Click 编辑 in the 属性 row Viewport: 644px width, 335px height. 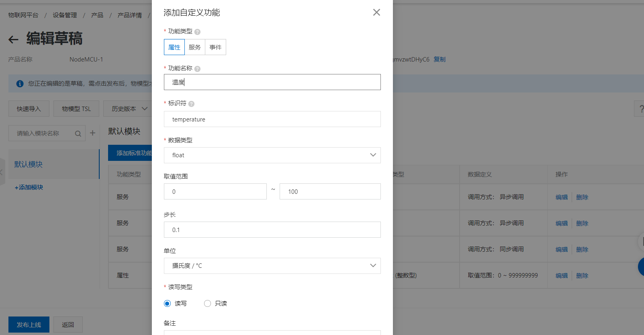pyautogui.click(x=562, y=275)
